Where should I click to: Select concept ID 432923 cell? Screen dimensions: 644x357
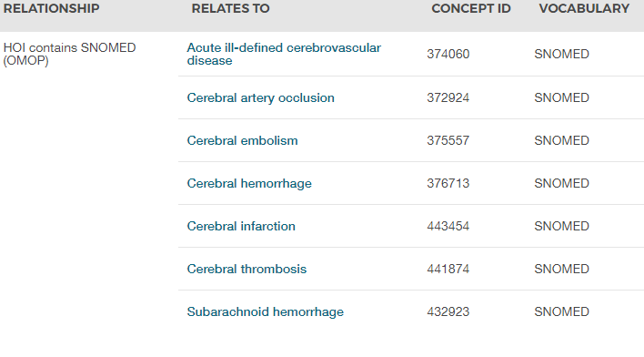[x=448, y=311]
